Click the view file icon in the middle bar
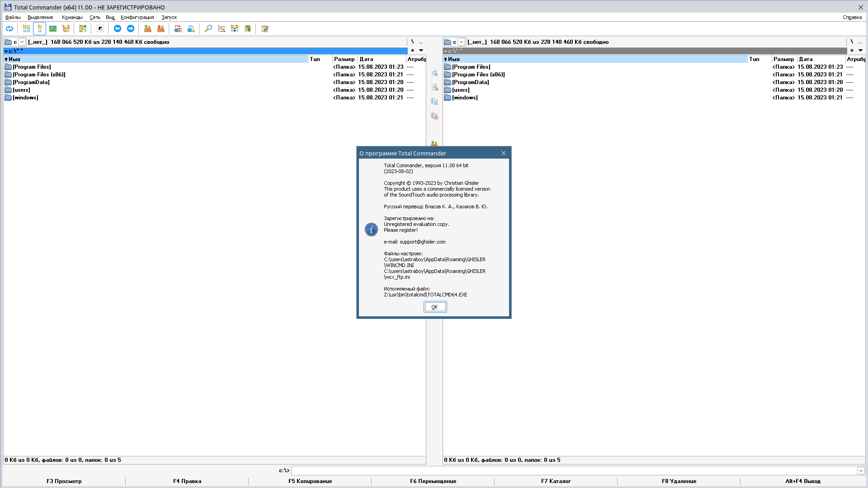868x488 pixels. coord(434,73)
